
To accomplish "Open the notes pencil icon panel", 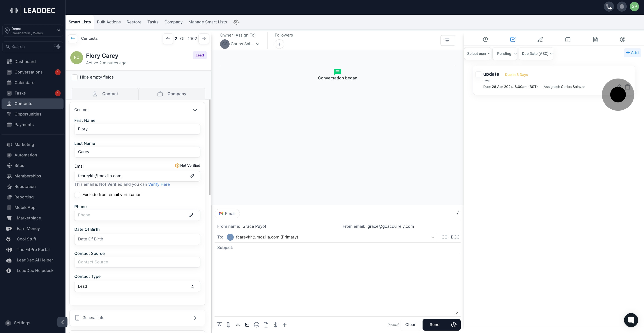I will coord(540,39).
